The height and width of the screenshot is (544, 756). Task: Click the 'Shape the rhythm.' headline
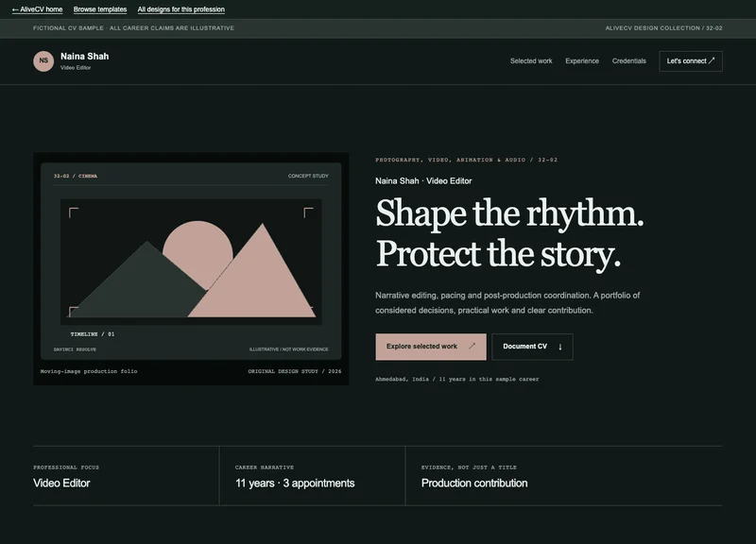pos(509,213)
